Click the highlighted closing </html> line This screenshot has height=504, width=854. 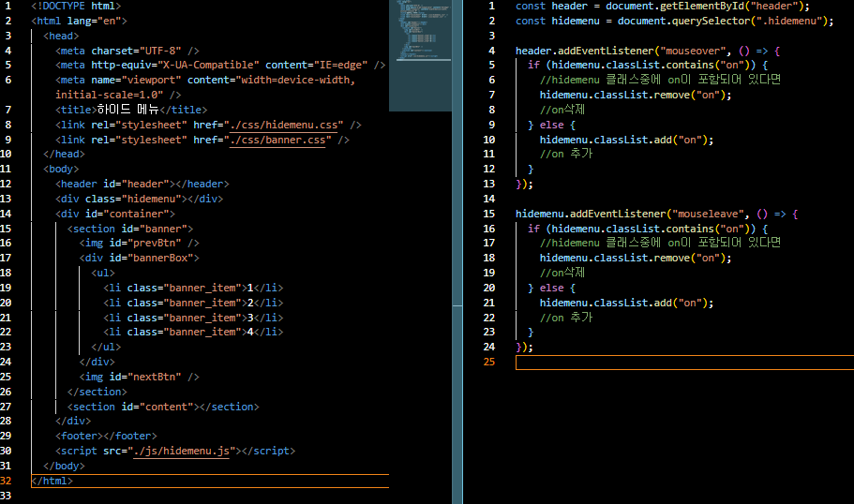click(x=210, y=481)
